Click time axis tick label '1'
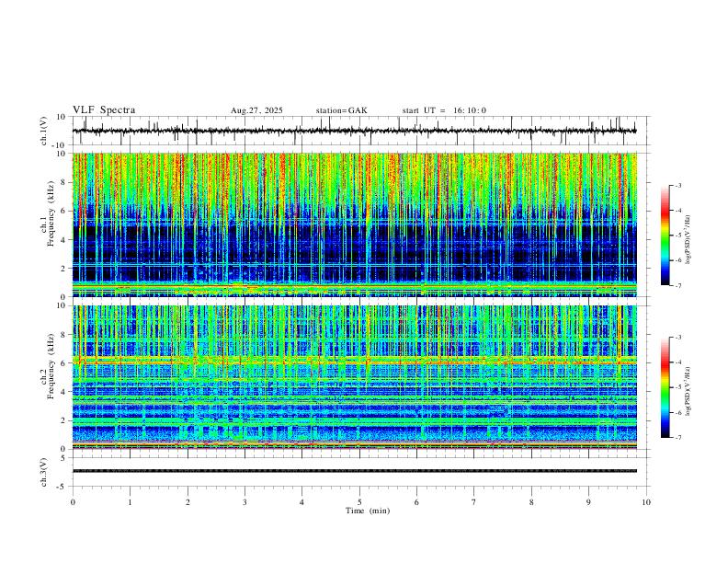 pos(130,502)
